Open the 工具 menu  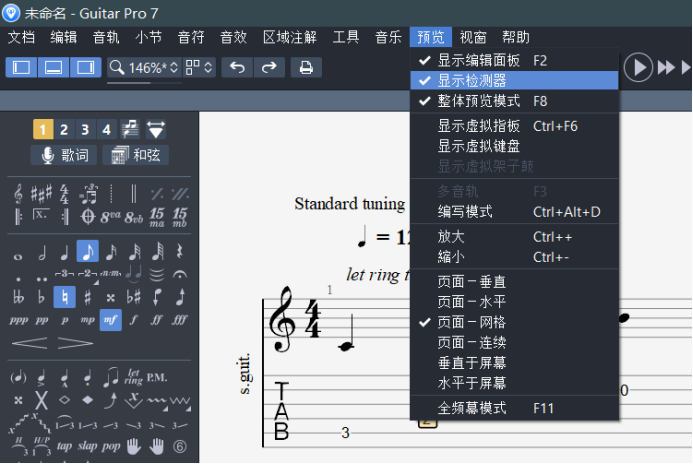[x=346, y=37]
